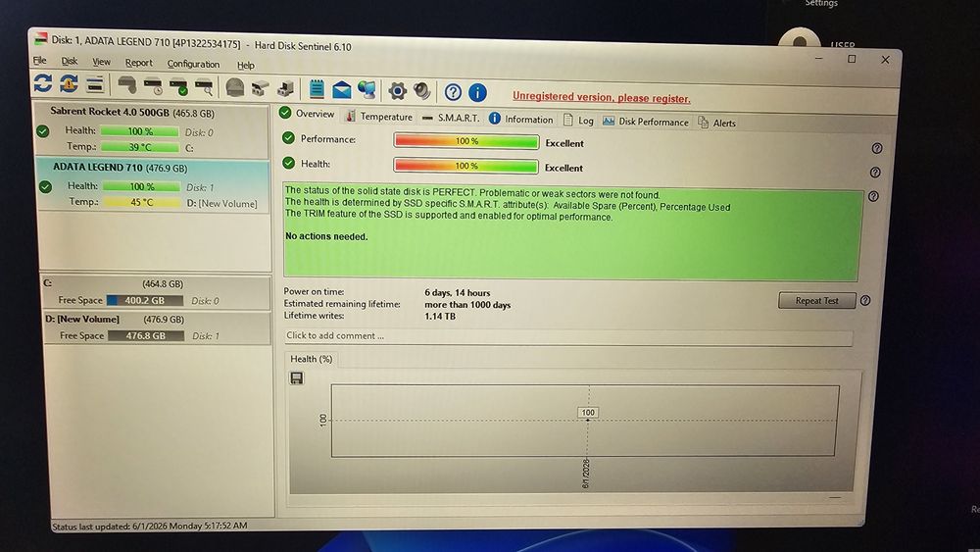Click the floppy save icon above health graph
This screenshot has height=552, width=980.
tap(297, 377)
